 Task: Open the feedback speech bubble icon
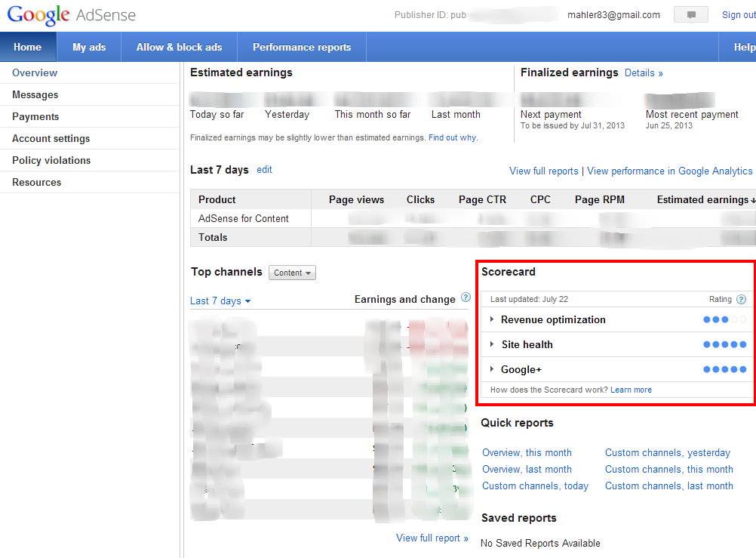point(690,15)
